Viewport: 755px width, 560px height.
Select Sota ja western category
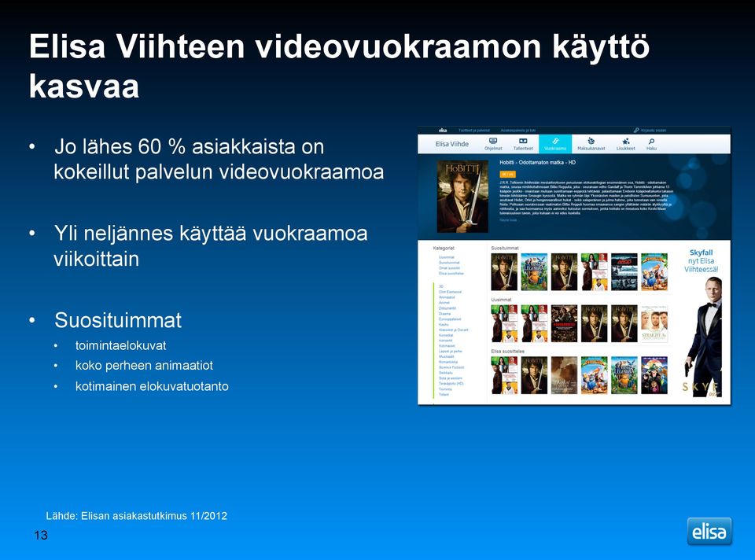click(450, 378)
